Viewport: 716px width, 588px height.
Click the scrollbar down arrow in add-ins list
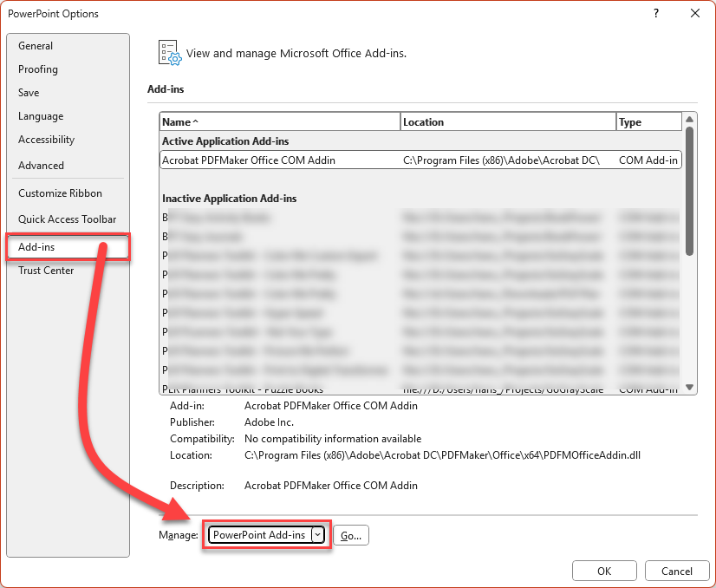click(x=690, y=386)
